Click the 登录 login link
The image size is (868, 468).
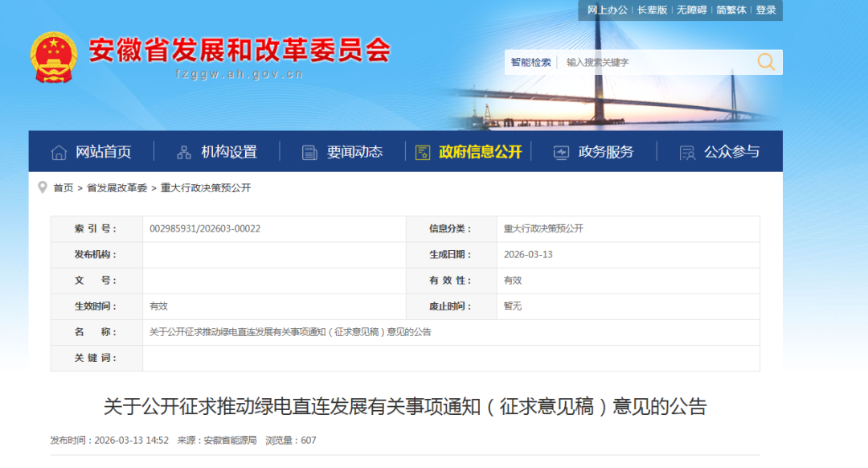(x=766, y=10)
